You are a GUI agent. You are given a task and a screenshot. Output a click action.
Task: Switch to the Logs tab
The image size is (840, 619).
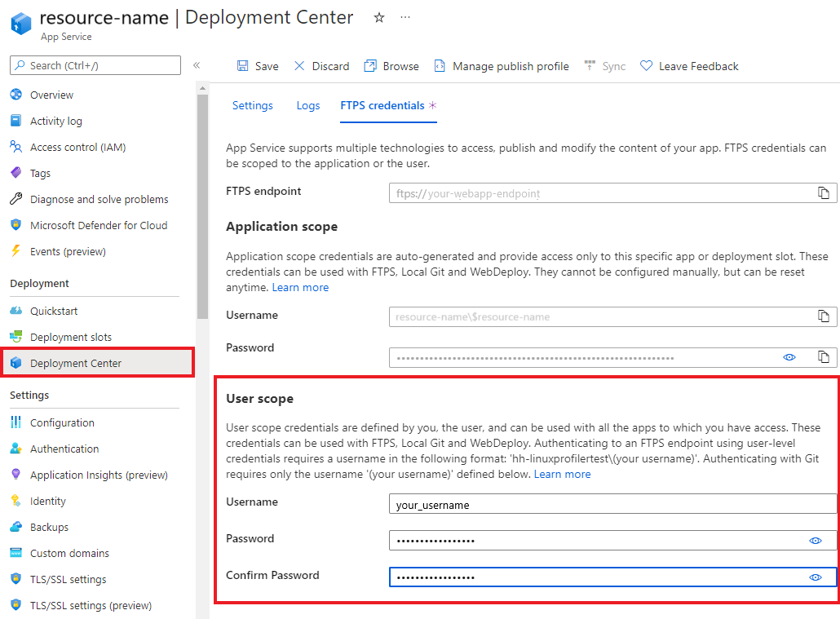(308, 105)
